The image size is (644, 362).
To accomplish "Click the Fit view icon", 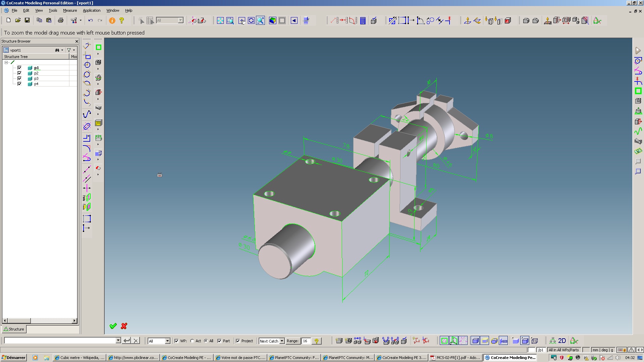I will pyautogui.click(x=220, y=20).
